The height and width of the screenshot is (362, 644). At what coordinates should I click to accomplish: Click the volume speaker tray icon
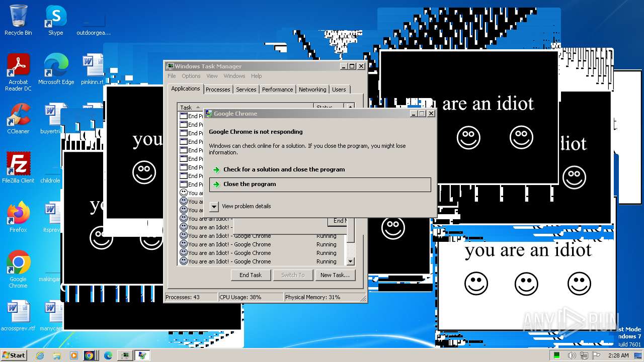point(572,355)
